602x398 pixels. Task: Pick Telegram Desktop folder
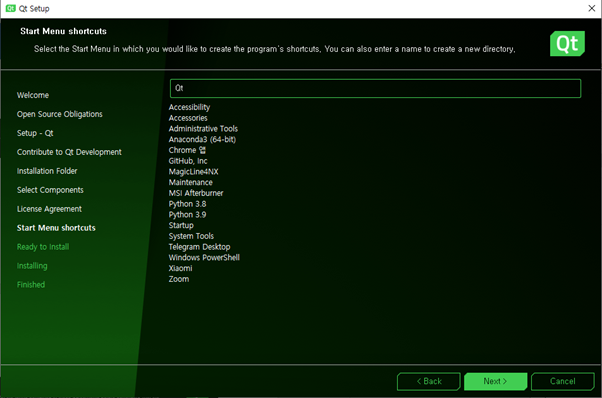(x=199, y=247)
